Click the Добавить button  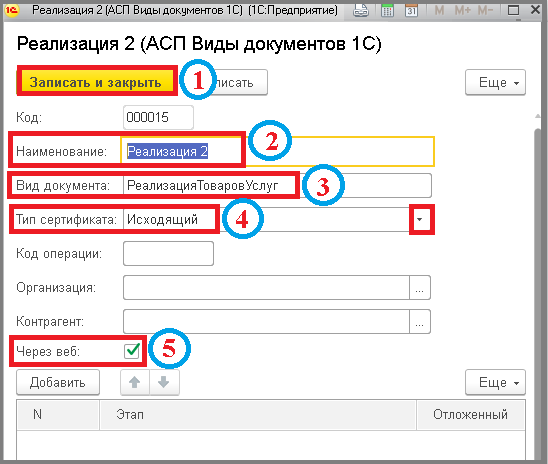tap(58, 383)
